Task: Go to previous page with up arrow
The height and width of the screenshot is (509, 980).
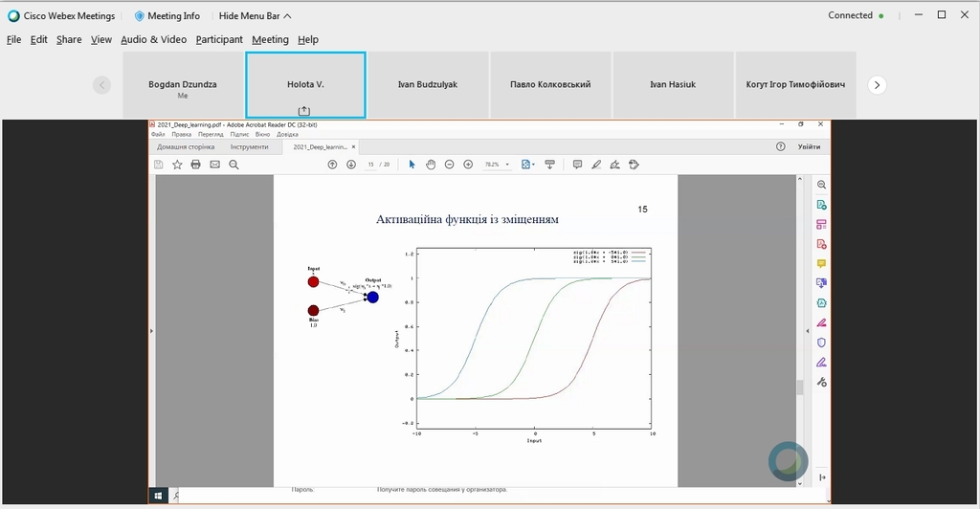Action: tap(332, 165)
